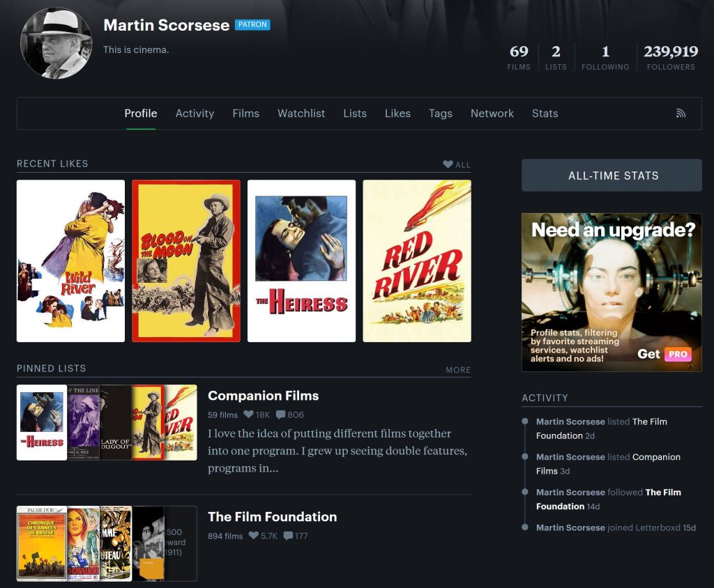
Task: Open the 239,919 Followers list
Action: pyautogui.click(x=671, y=57)
